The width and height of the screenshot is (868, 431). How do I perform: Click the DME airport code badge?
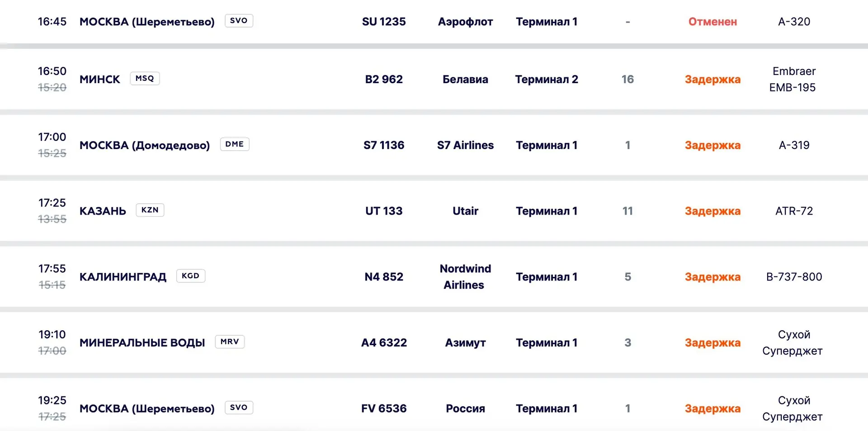[x=235, y=145]
